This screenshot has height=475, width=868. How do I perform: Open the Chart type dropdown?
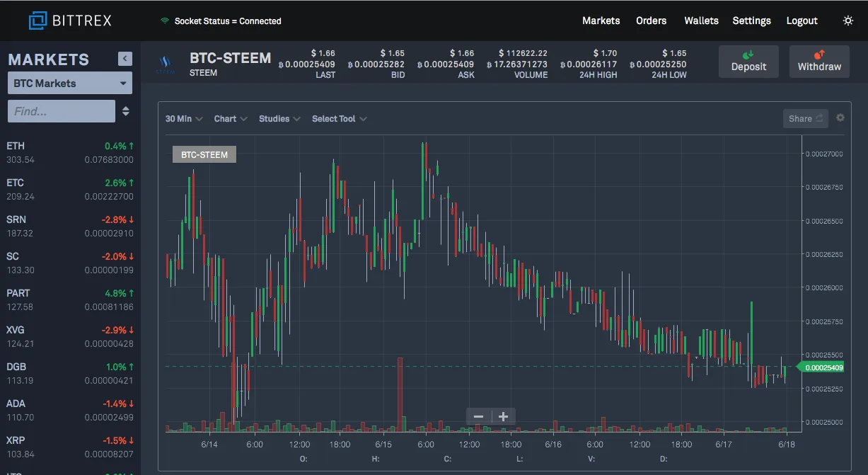(231, 118)
